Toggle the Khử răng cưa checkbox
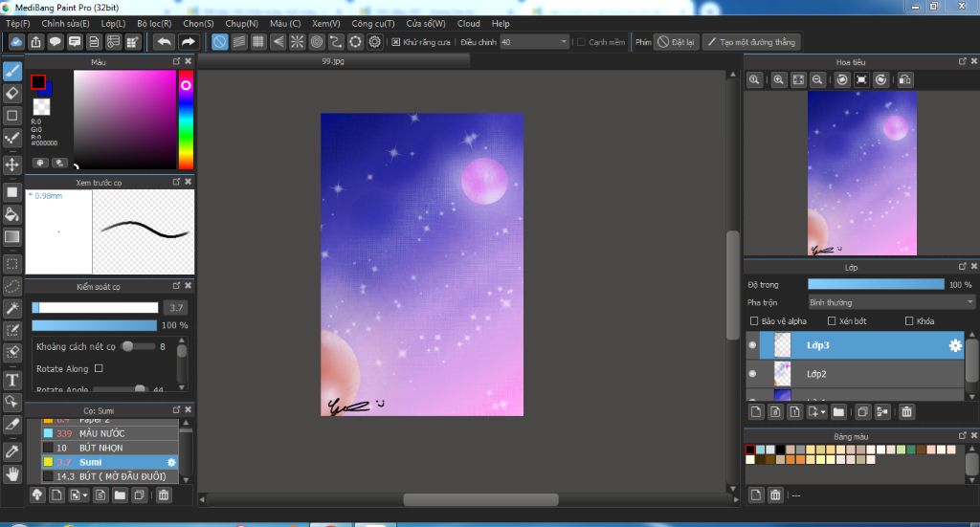The width and height of the screenshot is (980, 527). [395, 42]
